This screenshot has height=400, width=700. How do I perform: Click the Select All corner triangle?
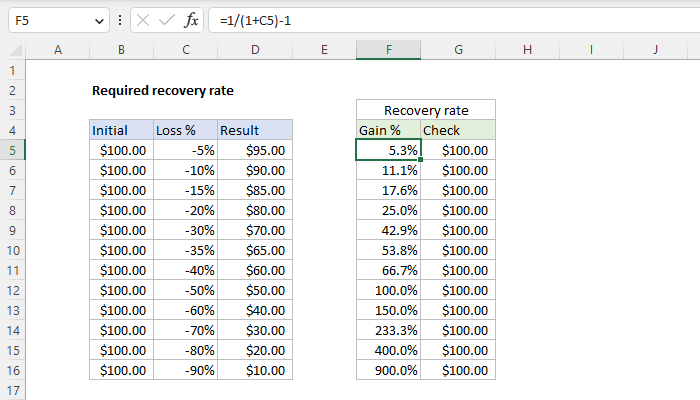16,50
